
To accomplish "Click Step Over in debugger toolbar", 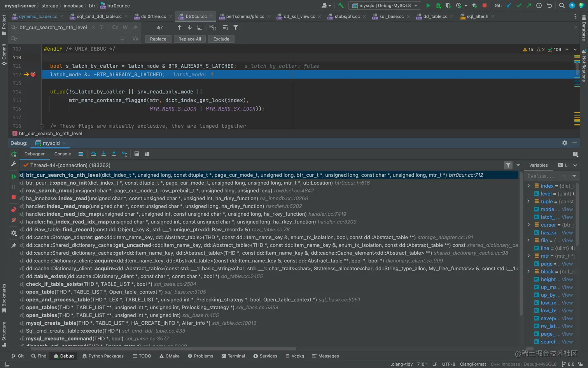I will (93, 154).
